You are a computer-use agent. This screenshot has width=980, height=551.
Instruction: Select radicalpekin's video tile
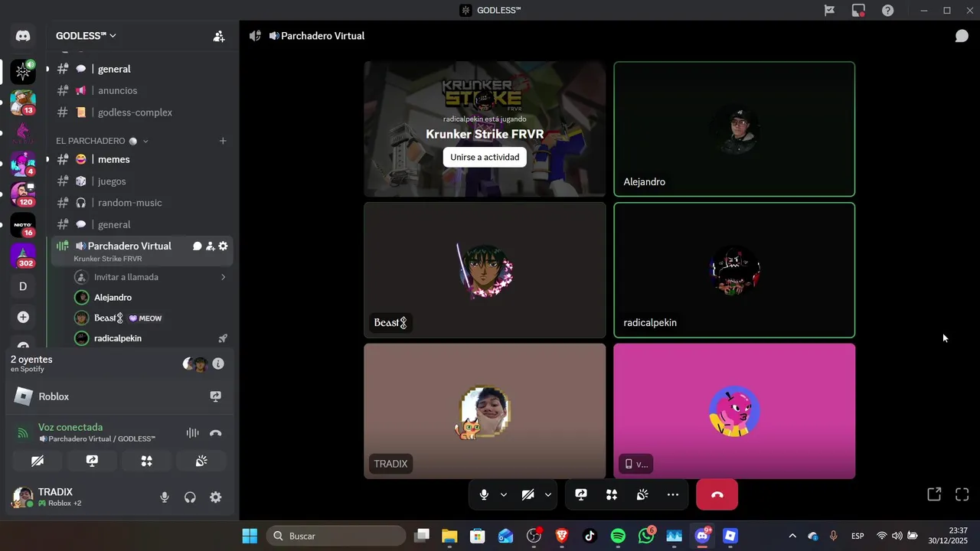(x=734, y=270)
